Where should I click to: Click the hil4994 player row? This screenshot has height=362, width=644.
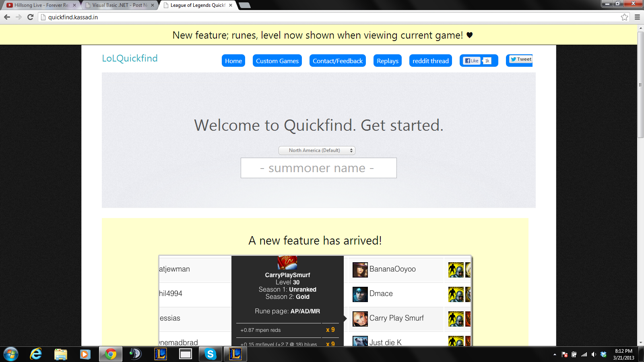[195, 294]
